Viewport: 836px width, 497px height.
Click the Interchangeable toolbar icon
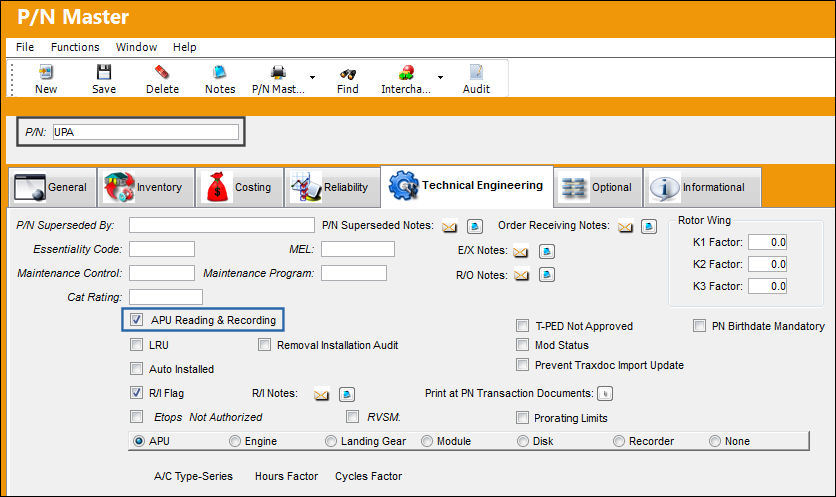pos(406,72)
